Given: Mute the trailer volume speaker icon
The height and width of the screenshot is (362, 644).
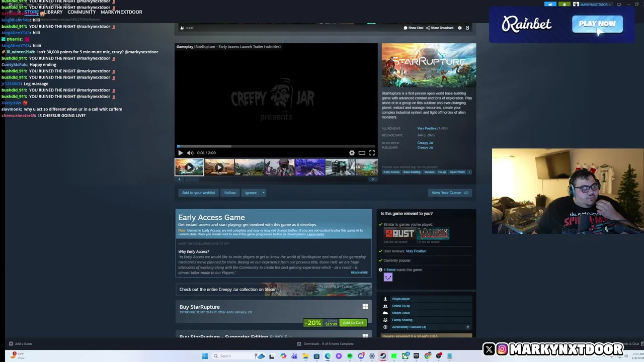Looking at the screenshot, I should pos(190,153).
